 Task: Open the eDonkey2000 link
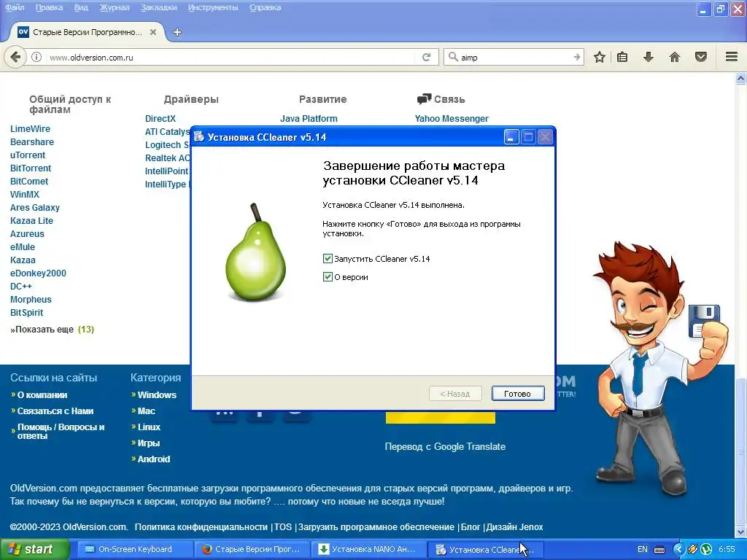[x=38, y=273]
